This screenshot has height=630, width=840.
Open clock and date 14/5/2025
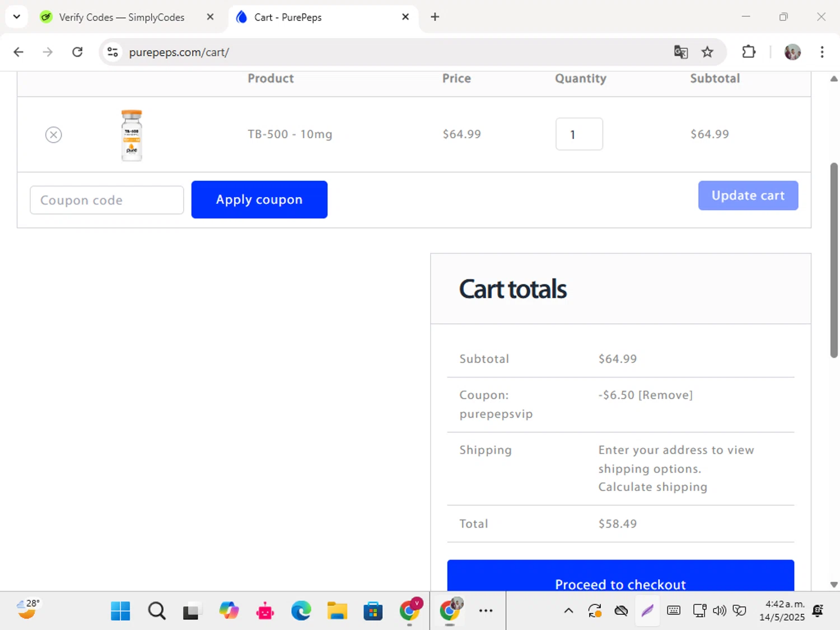(x=783, y=611)
